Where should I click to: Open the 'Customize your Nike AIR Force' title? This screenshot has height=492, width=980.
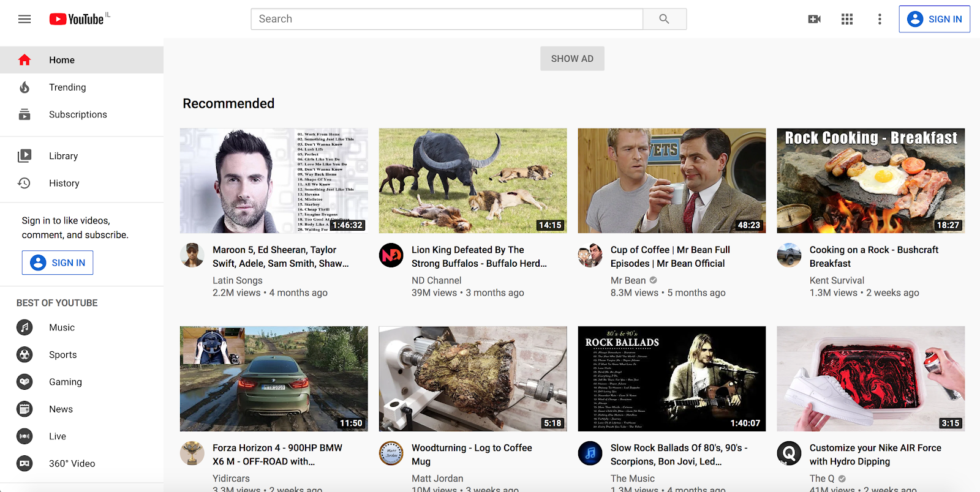coord(875,455)
